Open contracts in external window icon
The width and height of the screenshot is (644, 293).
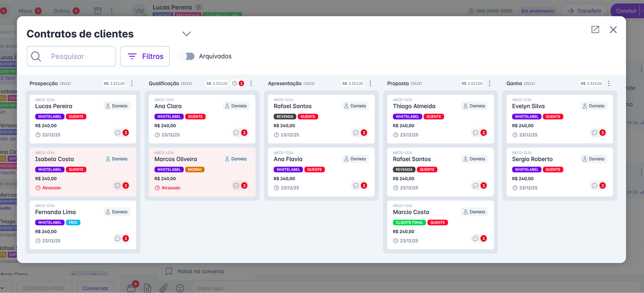(595, 29)
